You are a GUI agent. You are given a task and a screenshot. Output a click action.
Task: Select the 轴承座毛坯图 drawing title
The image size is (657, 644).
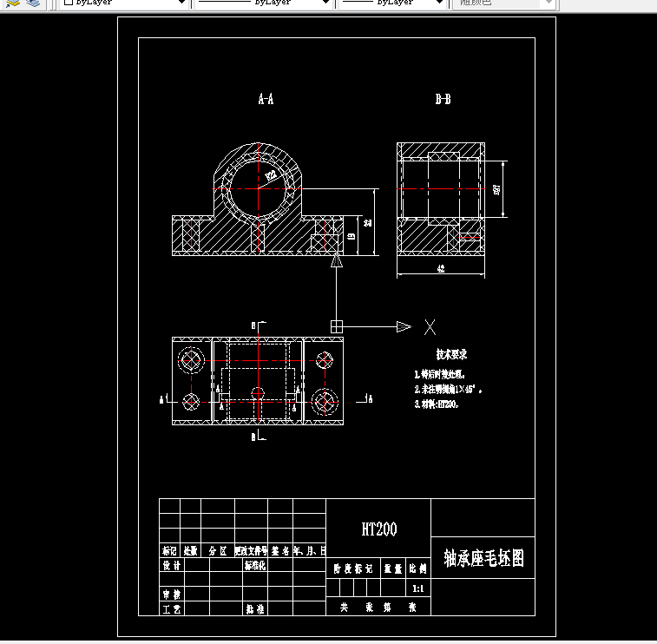pos(484,558)
